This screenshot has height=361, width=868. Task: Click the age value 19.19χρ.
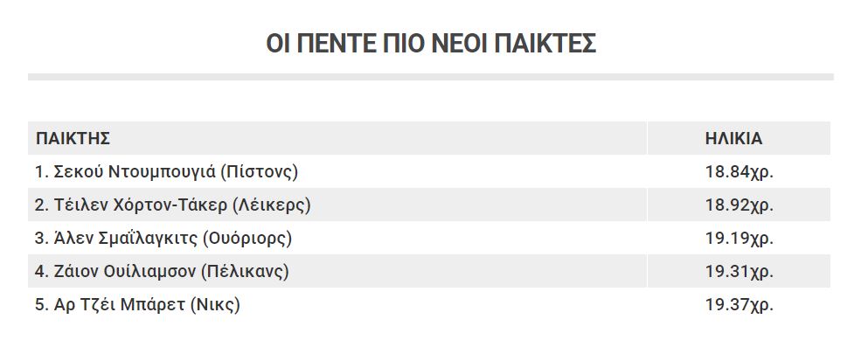739,239
